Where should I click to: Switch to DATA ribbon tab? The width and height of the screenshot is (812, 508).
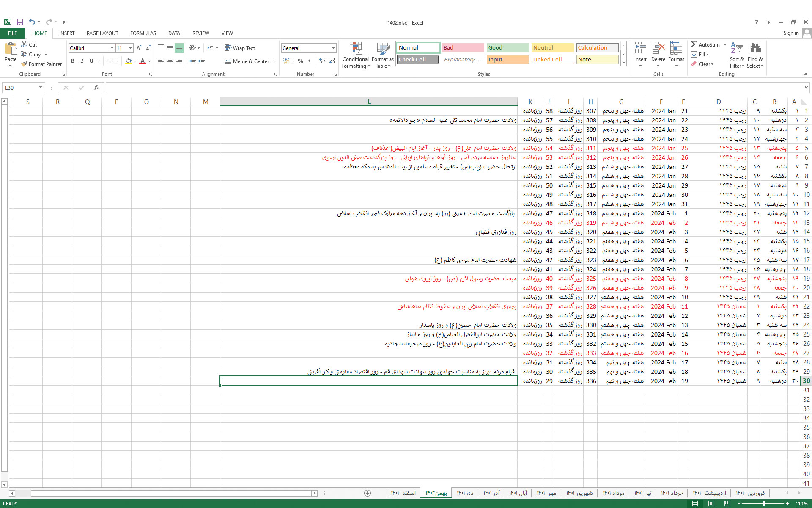click(x=174, y=33)
